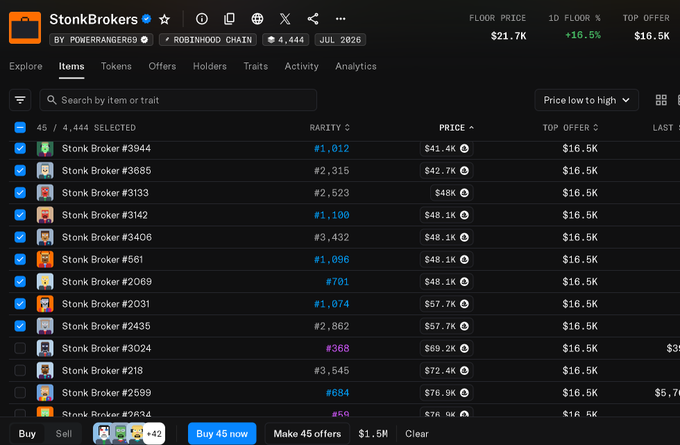Viewport: 680px width, 445px height.
Task: Open Stonk Broker #2031 name
Action: click(106, 304)
